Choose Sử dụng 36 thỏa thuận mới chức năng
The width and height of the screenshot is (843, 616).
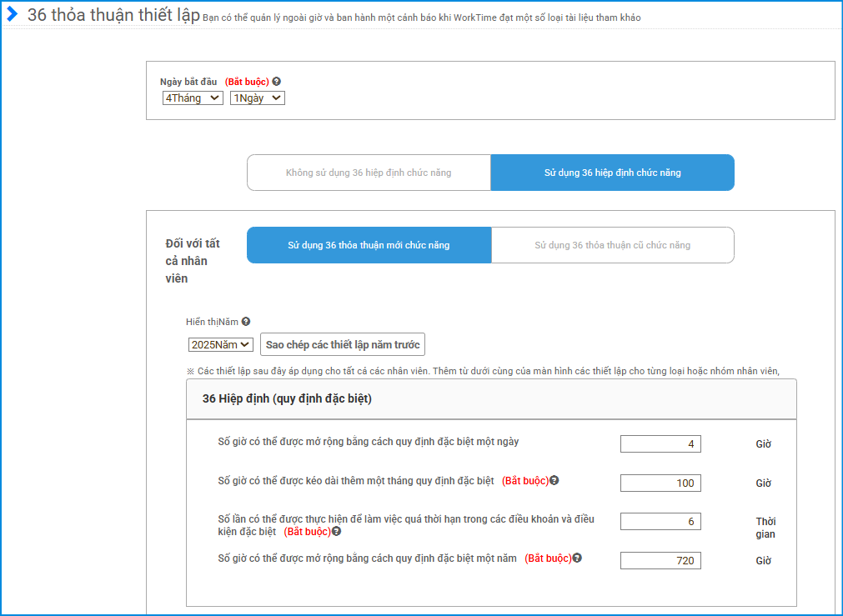(369, 245)
